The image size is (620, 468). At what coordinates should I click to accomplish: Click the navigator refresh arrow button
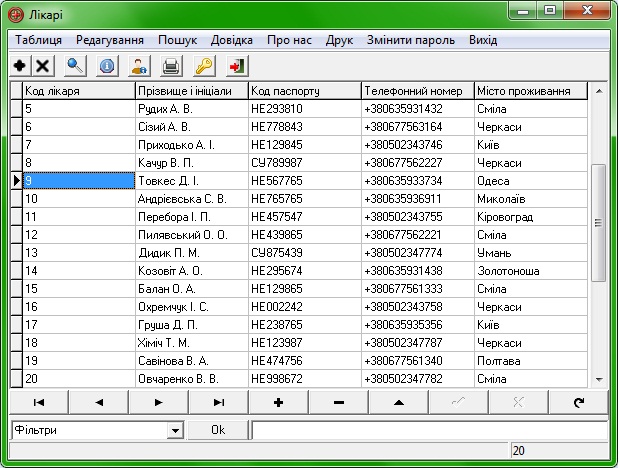pyautogui.click(x=579, y=402)
